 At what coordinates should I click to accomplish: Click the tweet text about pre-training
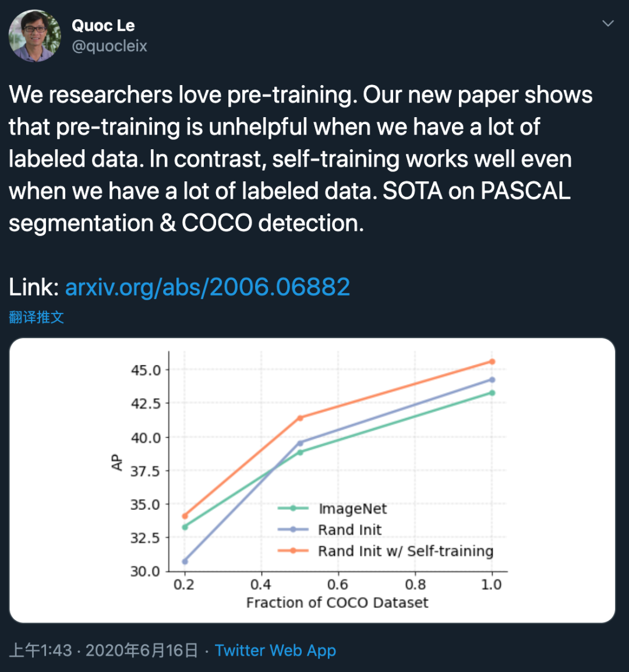click(301, 159)
